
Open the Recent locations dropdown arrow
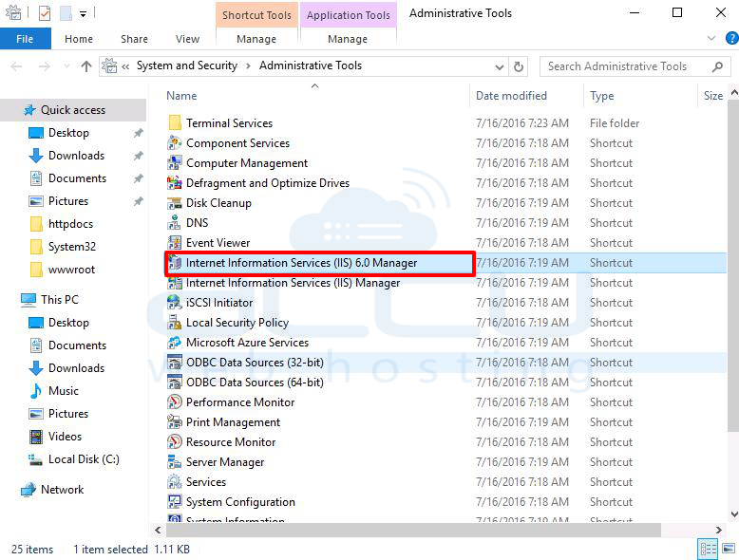66,66
